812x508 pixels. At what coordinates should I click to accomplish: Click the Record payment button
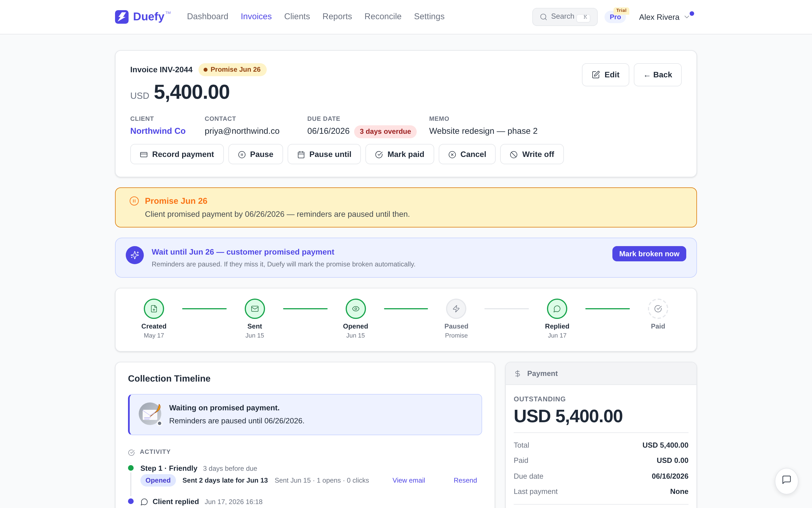(177, 154)
